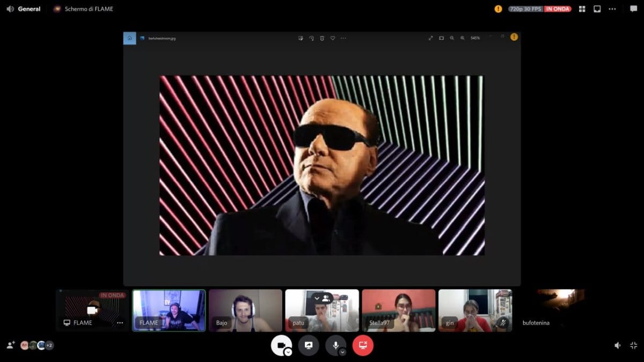Screen dimensions: 644x362
Task: Click the orange warning icon in Discord header
Action: pos(498,9)
